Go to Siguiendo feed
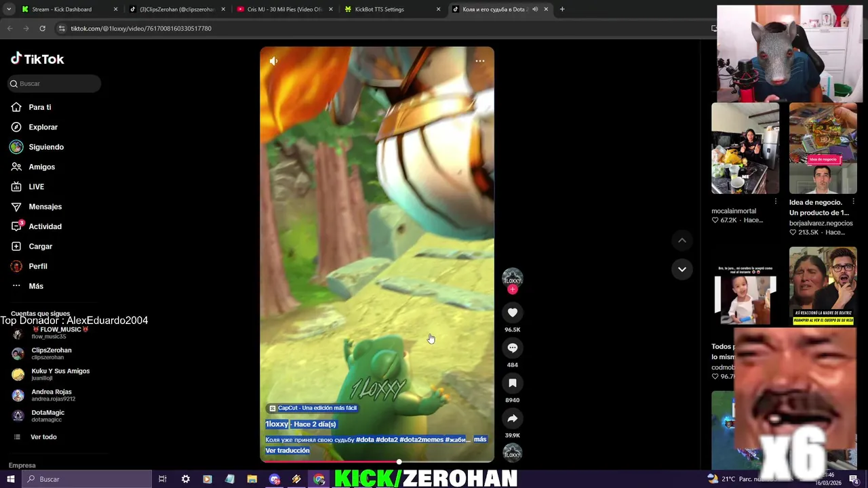The height and width of the screenshot is (488, 868). click(37, 147)
